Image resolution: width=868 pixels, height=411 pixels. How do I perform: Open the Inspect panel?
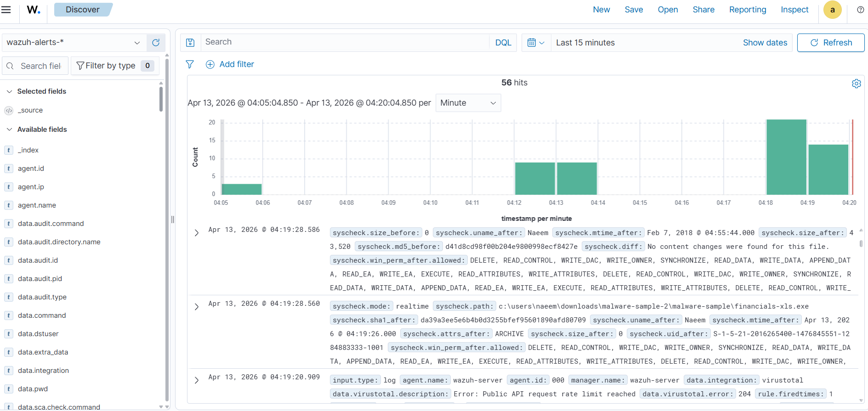(794, 10)
